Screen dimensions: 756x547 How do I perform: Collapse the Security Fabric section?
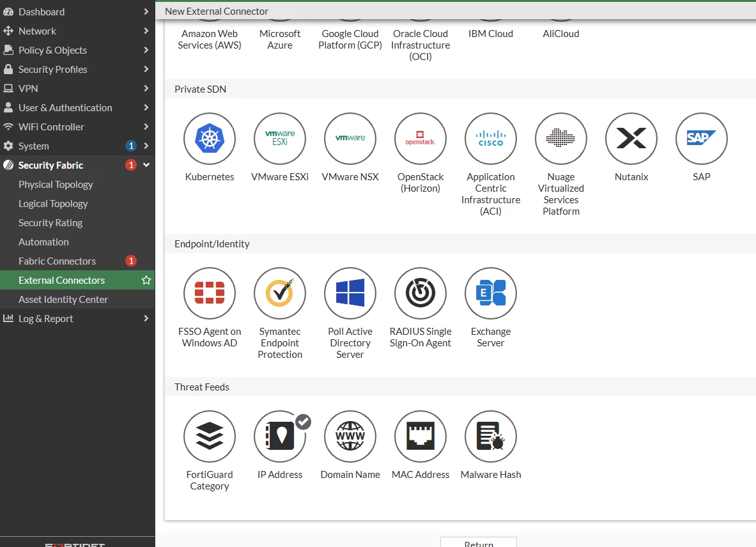pos(77,166)
